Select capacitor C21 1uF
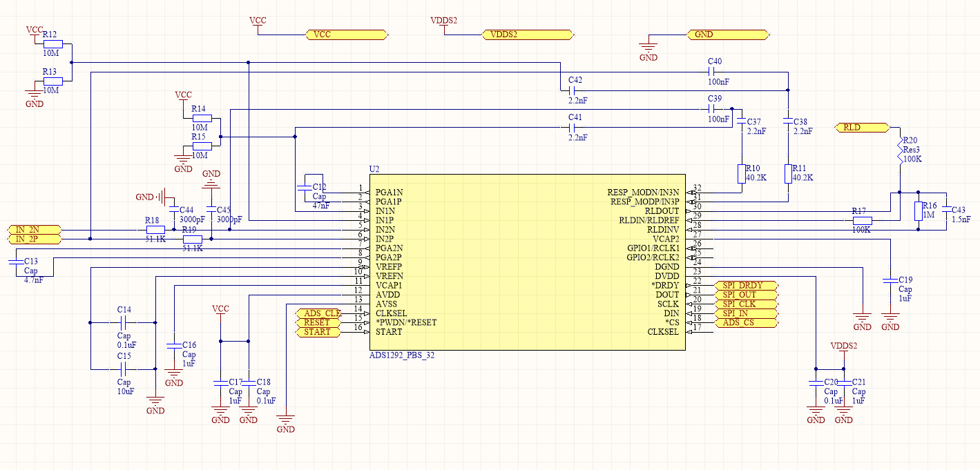The image size is (980, 470). pos(843,382)
